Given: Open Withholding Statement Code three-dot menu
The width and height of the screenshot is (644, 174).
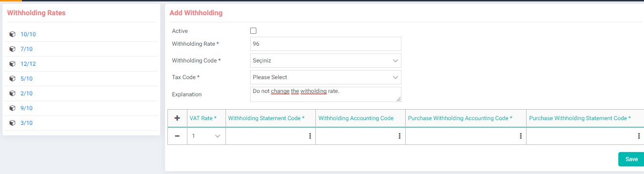Looking at the screenshot, I should (310, 136).
